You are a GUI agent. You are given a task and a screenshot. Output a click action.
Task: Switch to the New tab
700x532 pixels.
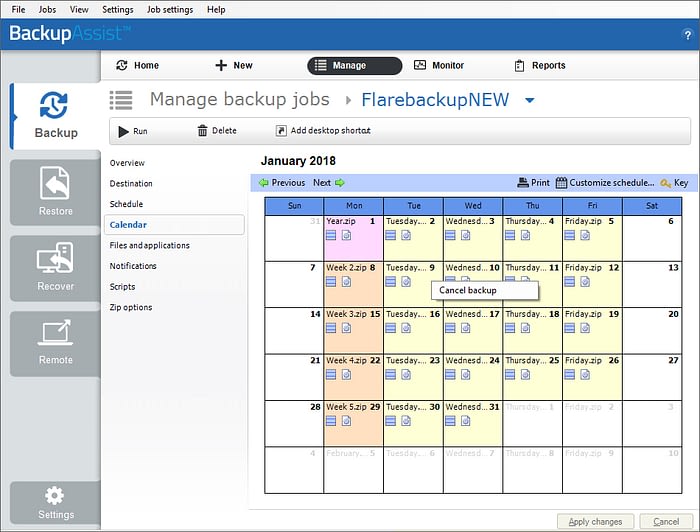(234, 65)
